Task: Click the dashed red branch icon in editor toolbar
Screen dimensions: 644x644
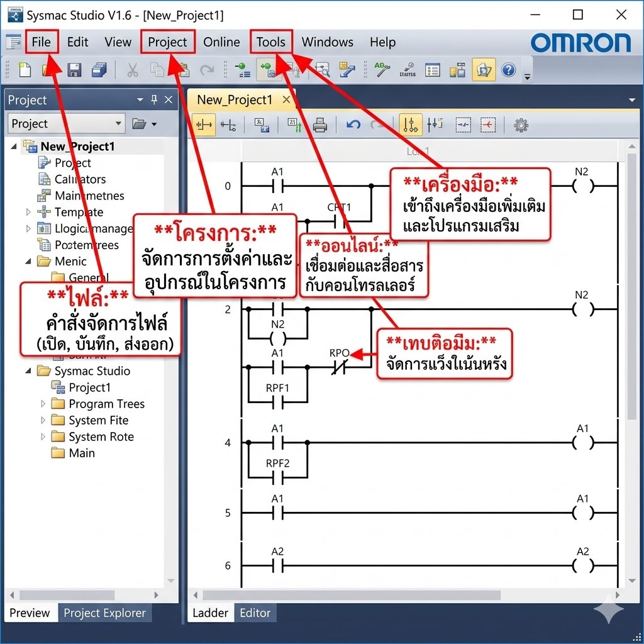Action: pos(488,125)
